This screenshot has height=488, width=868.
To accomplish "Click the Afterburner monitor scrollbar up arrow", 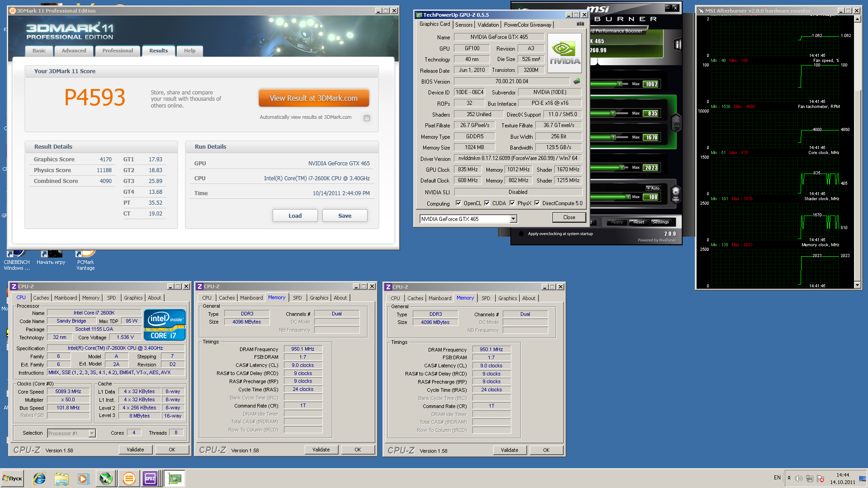I will pos(857,19).
